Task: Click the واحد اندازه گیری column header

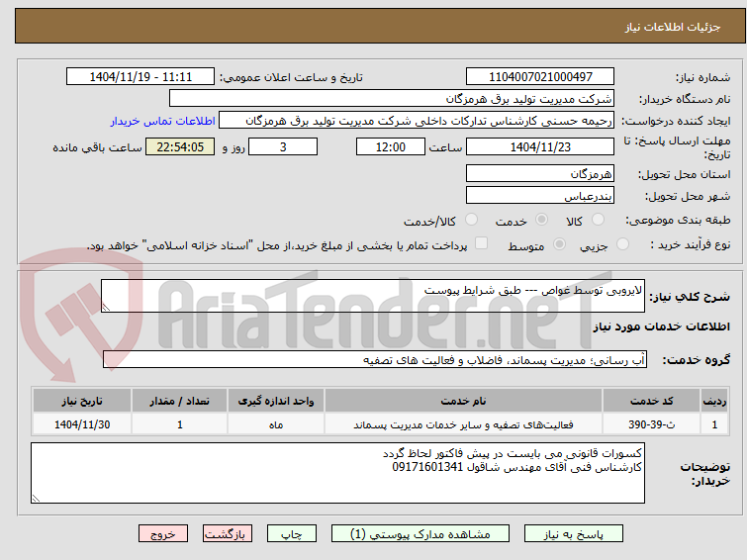Action: (x=276, y=401)
